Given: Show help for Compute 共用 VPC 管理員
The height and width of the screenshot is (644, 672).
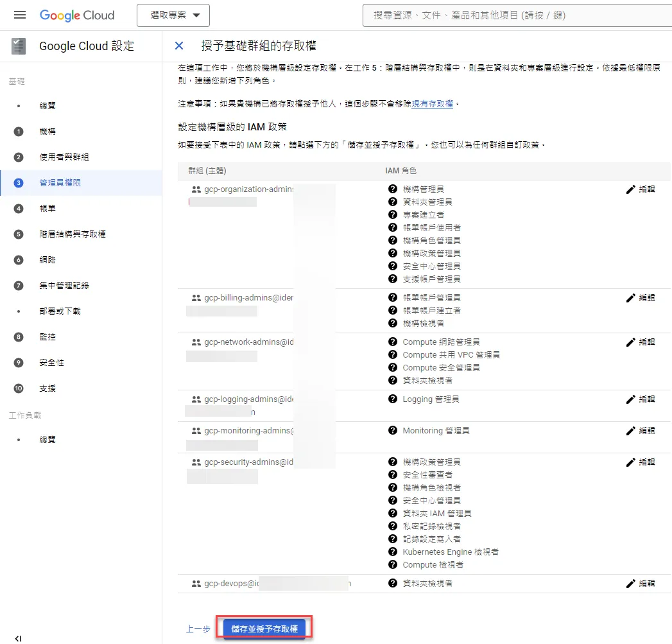Looking at the screenshot, I should [393, 354].
